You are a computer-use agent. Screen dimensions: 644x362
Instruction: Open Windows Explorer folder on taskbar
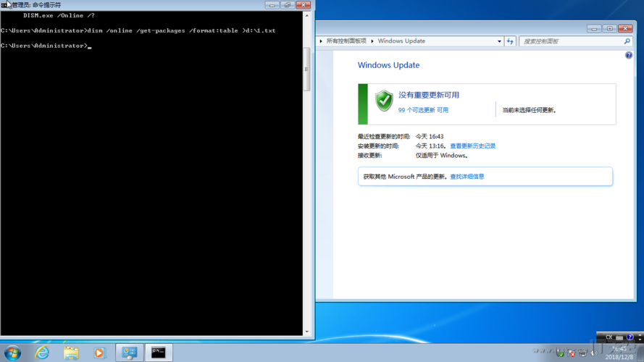pos(71,353)
